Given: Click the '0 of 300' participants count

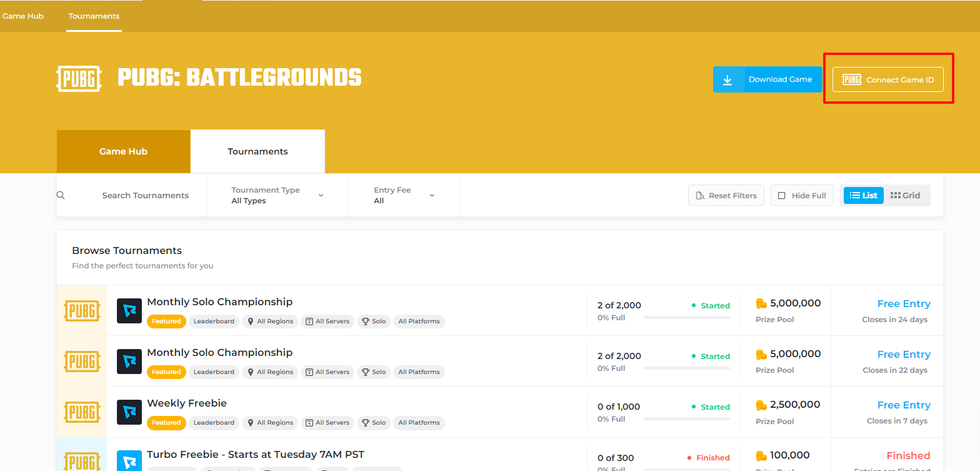Looking at the screenshot, I should click(616, 458).
